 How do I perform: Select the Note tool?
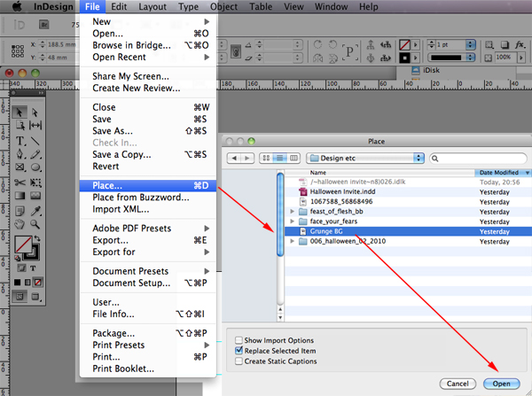(x=20, y=211)
